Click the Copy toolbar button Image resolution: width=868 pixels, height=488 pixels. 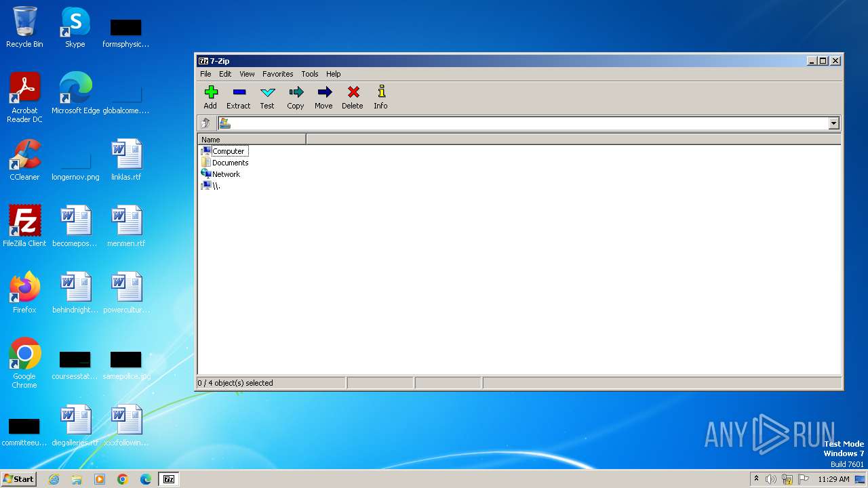[296, 98]
